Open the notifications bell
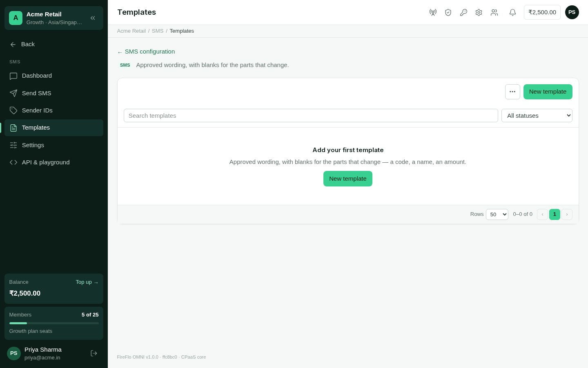The width and height of the screenshot is (588, 368). [512, 12]
